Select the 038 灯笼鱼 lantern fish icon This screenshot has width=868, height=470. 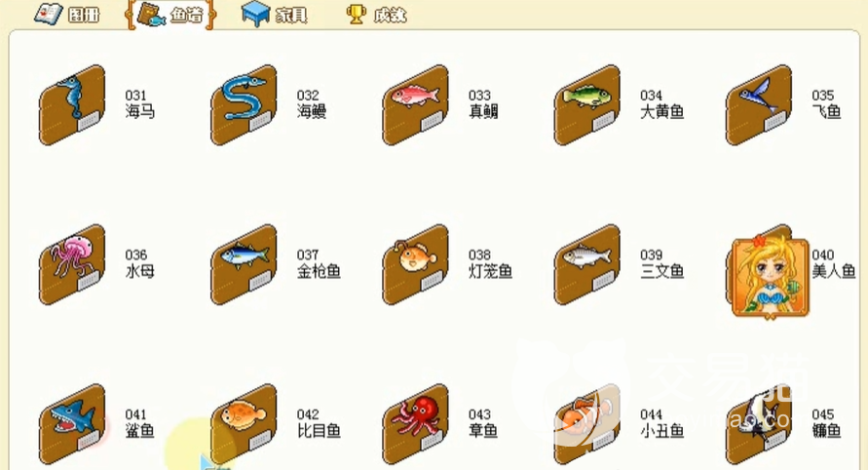(415, 265)
